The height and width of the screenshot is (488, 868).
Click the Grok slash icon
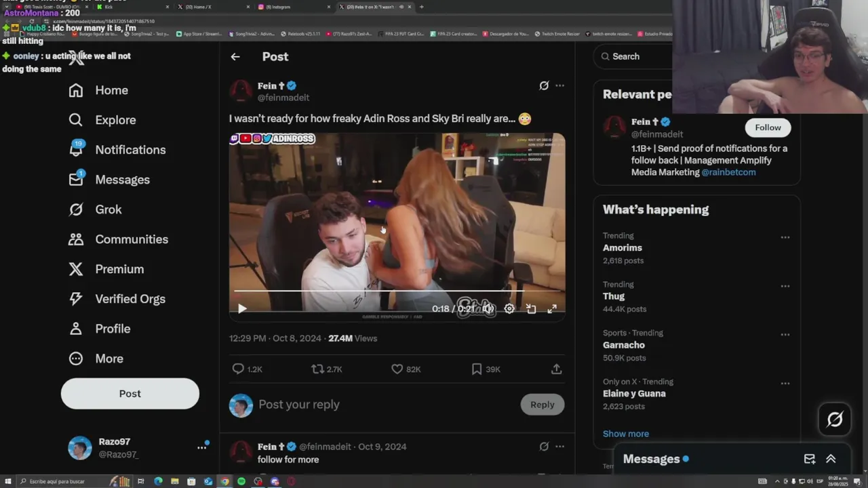pyautogui.click(x=76, y=209)
